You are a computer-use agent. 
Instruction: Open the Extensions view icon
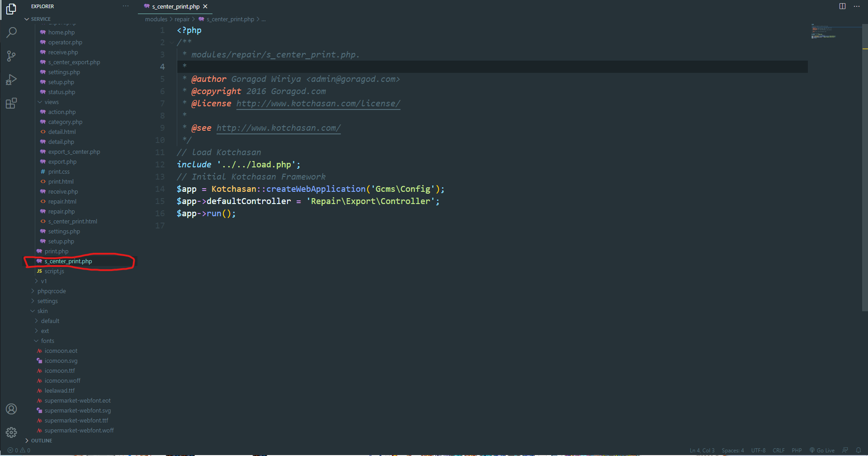pos(11,103)
